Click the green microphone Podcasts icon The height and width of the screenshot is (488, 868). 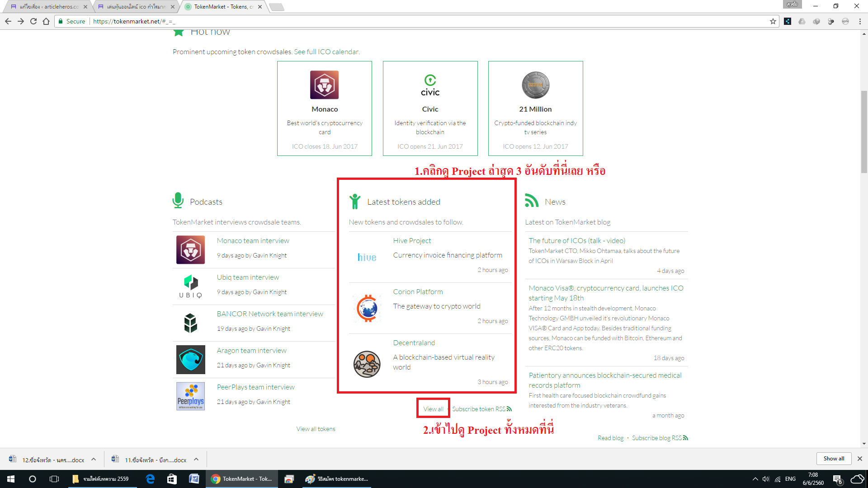[x=178, y=201]
